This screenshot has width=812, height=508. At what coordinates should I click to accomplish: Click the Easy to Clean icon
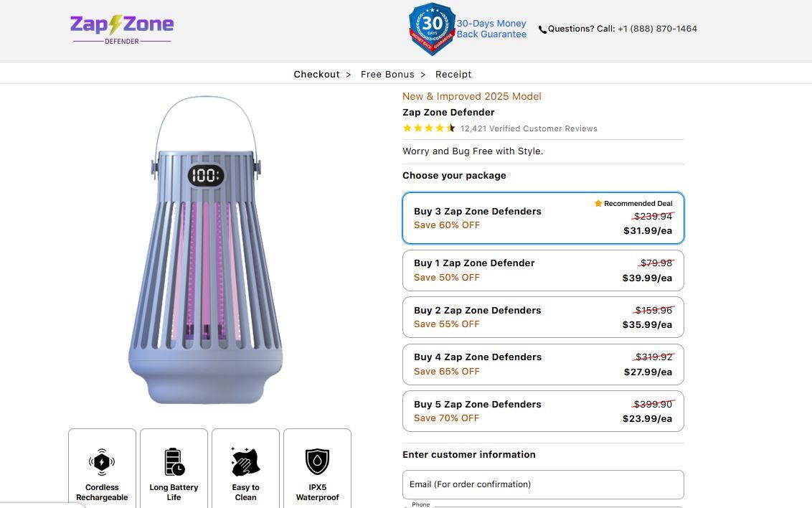[x=245, y=462]
